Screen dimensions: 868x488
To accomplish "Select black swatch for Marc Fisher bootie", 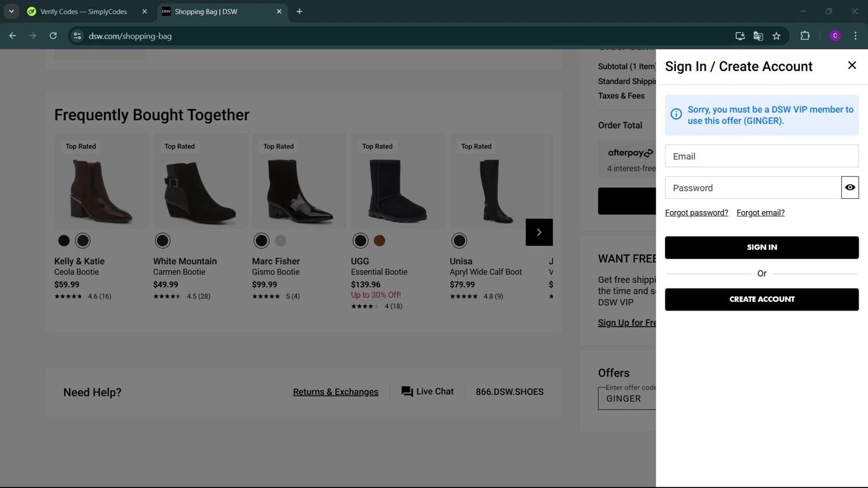I will (262, 241).
